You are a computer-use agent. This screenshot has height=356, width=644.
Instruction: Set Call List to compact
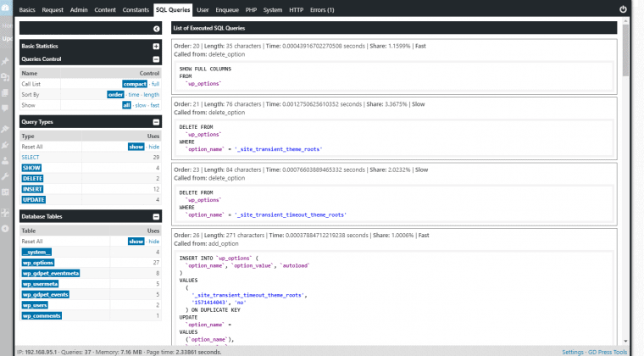pyautogui.click(x=135, y=84)
